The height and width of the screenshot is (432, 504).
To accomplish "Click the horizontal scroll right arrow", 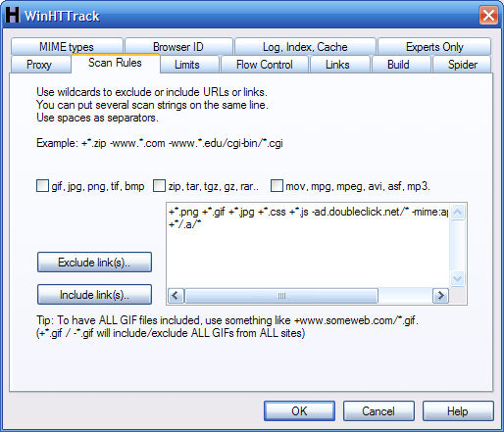I will point(440,296).
